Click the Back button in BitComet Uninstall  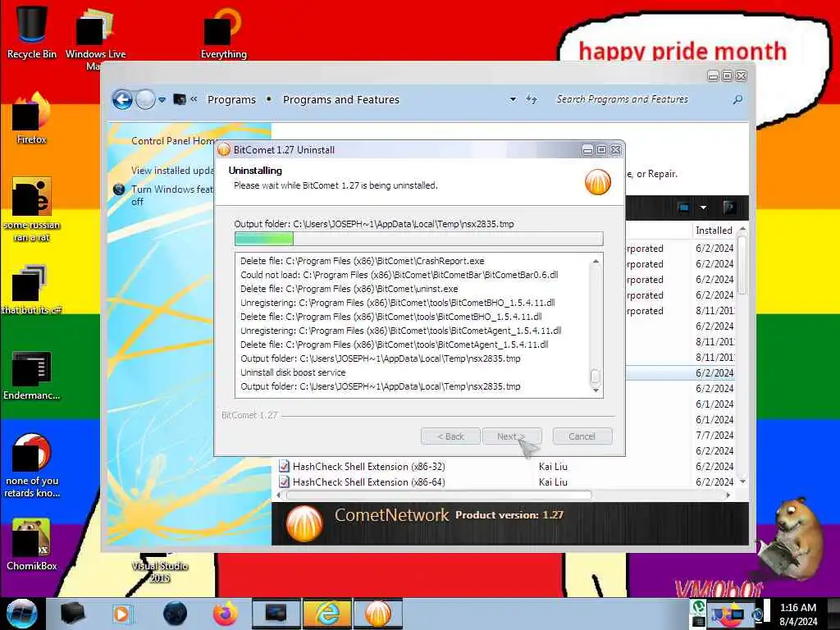click(x=450, y=436)
